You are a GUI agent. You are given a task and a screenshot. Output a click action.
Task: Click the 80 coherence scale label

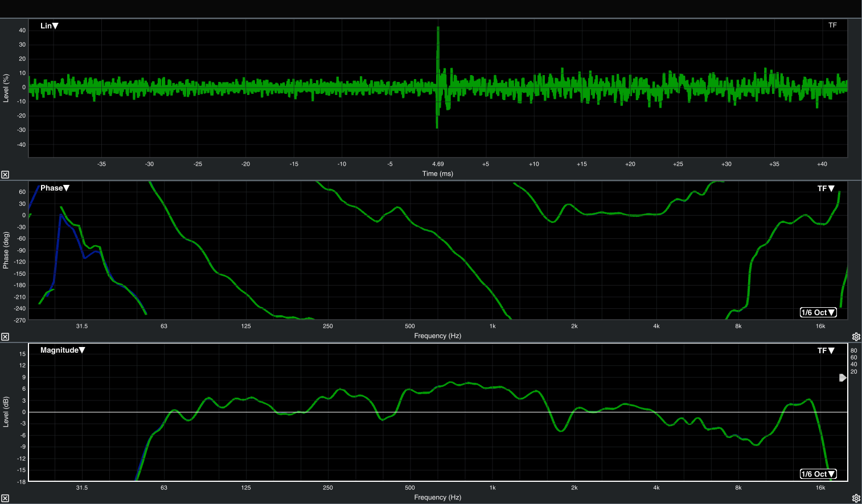[854, 351]
